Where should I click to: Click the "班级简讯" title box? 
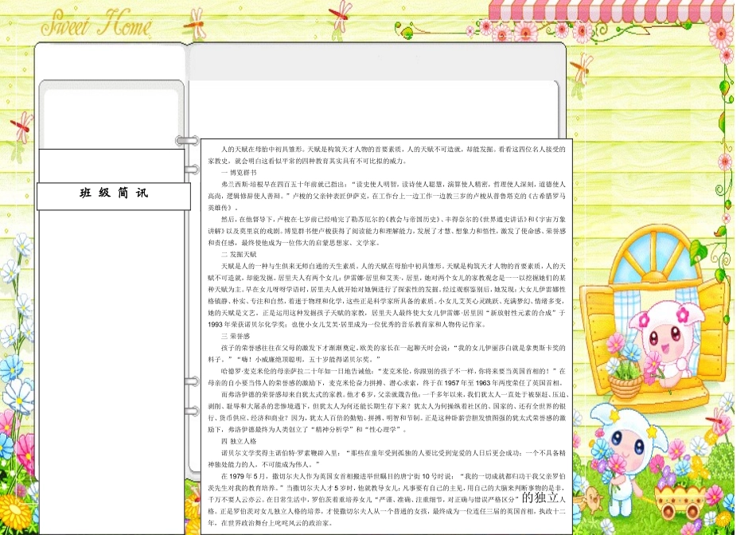pyautogui.click(x=114, y=196)
